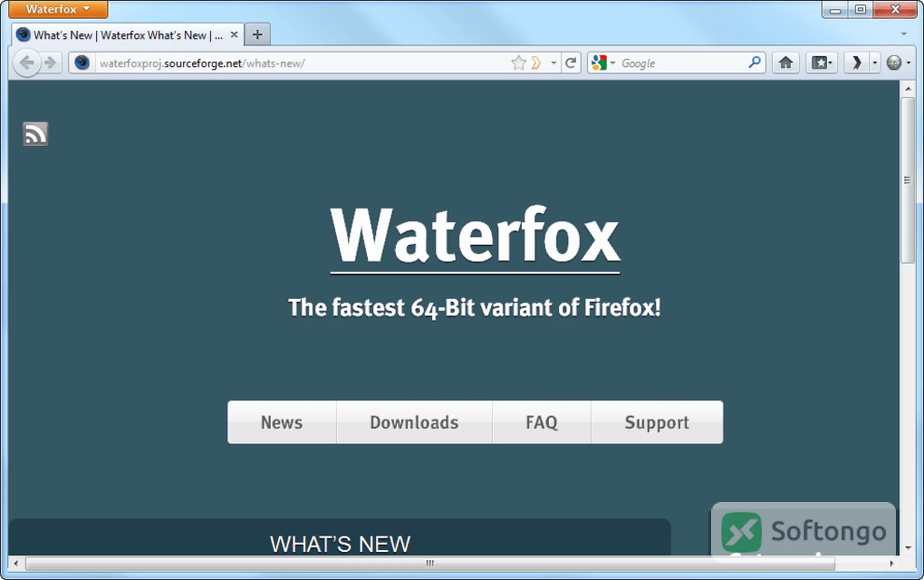This screenshot has height=580, width=924.
Task: Go forward with the forward arrow
Action: point(51,63)
